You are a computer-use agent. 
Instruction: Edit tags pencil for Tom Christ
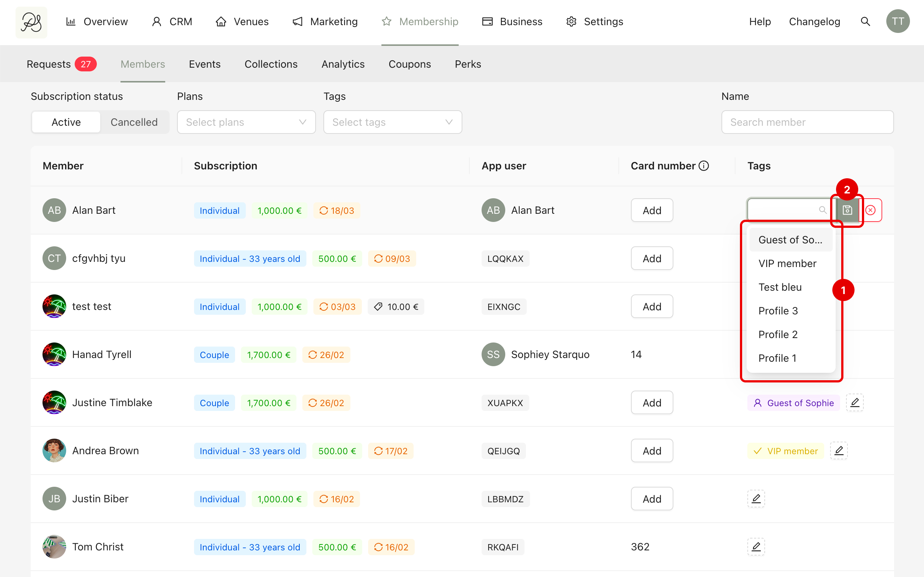[x=756, y=547]
